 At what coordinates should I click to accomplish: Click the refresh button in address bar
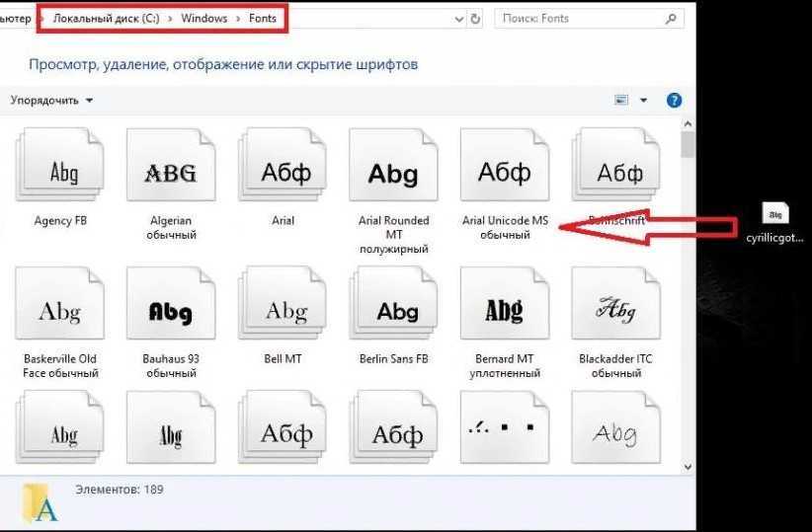point(476,19)
